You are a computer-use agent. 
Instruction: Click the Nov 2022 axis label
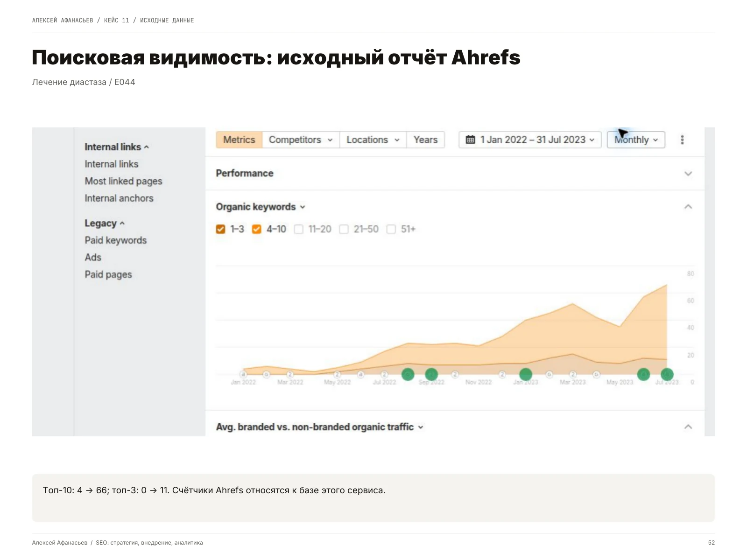pyautogui.click(x=479, y=382)
